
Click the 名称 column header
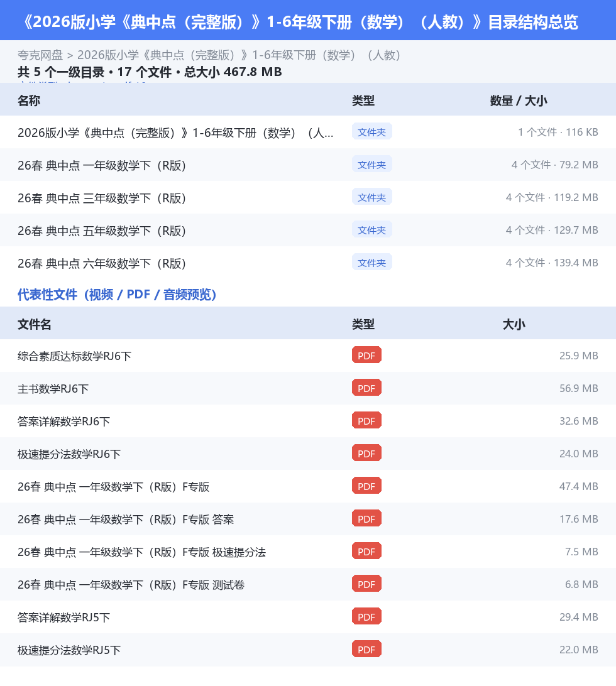pyautogui.click(x=29, y=101)
